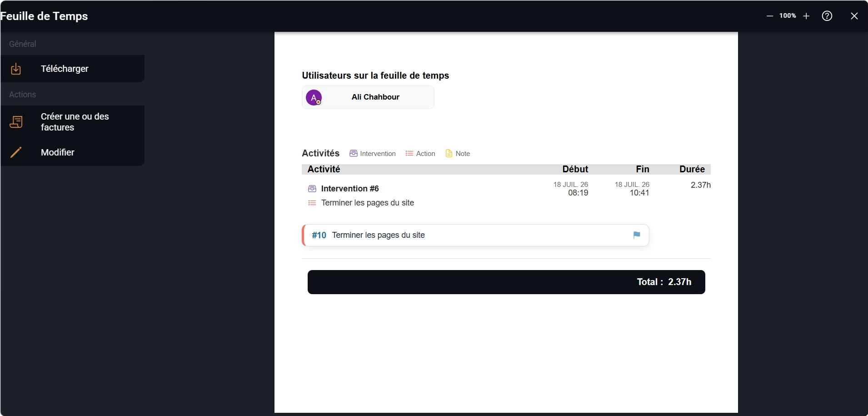Click the Action legend label
The height and width of the screenshot is (416, 868).
[x=425, y=154]
